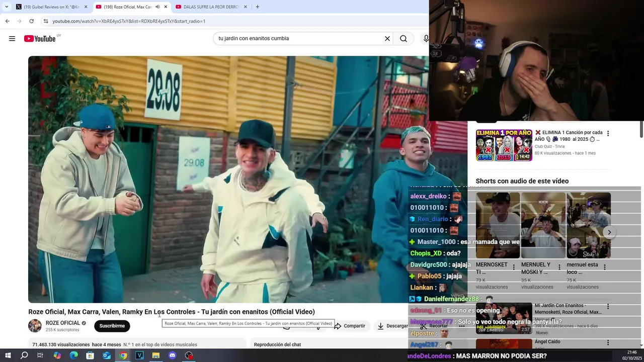Open the blue V app in taskbar
Image resolution: width=644 pixels, height=362 pixels.
139,355
